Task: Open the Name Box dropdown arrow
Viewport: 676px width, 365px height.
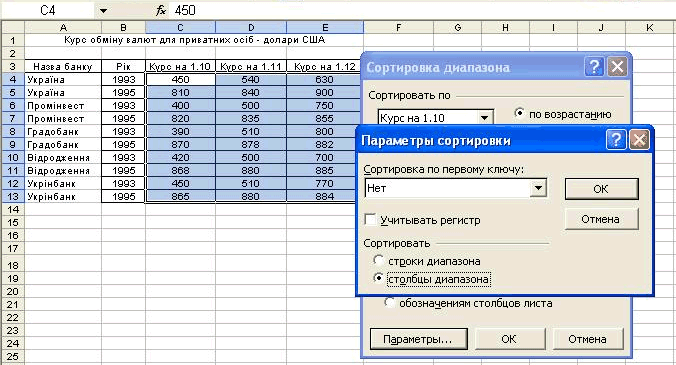Action: click(103, 10)
